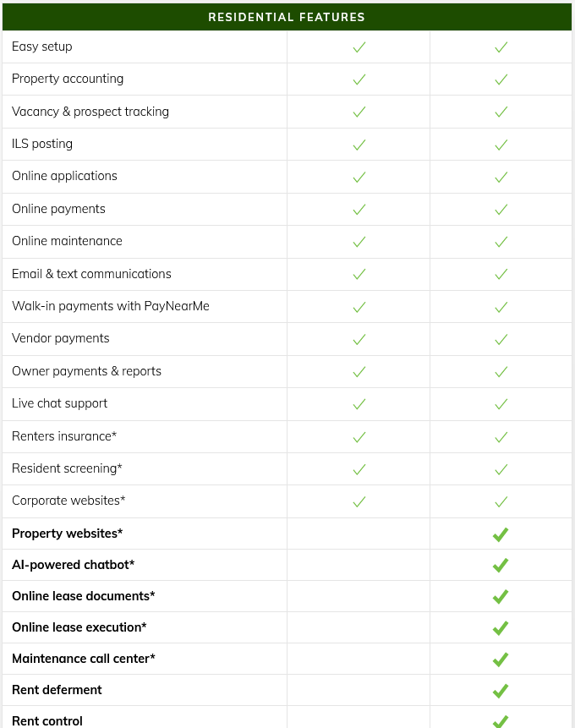This screenshot has width=575, height=728.
Task: Click the Maintenance call center bold checkmark
Action: 501,660
